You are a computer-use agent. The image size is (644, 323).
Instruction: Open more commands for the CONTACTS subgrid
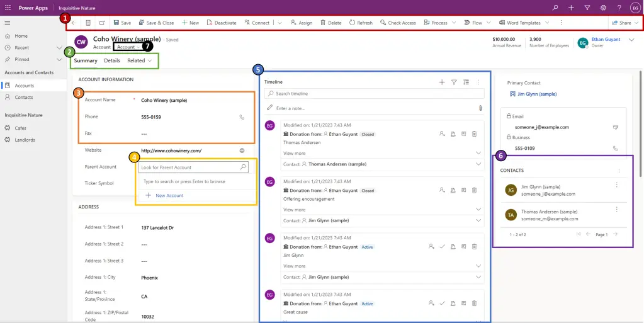[x=619, y=171]
